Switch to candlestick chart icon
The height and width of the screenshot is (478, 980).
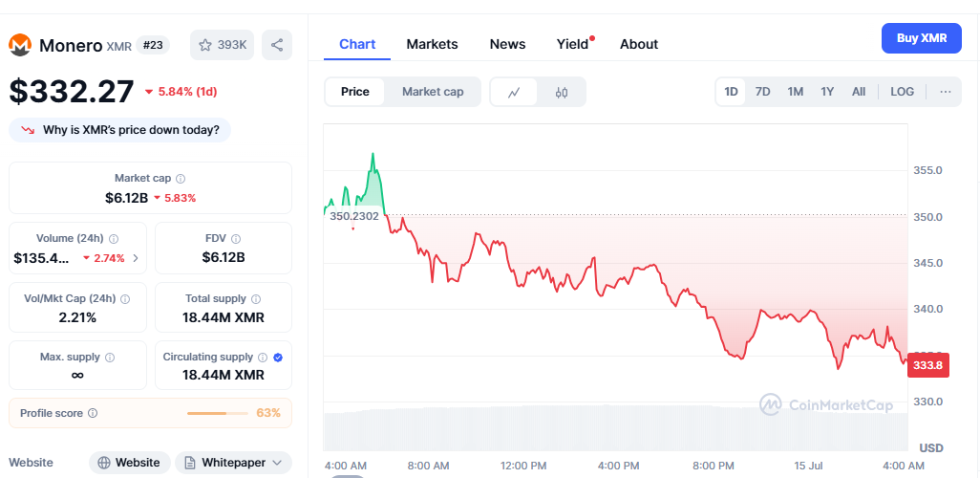pos(562,92)
